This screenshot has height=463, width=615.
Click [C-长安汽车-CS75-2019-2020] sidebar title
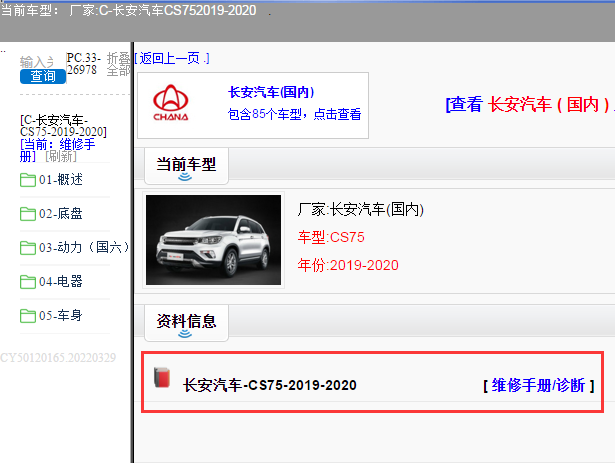point(63,126)
